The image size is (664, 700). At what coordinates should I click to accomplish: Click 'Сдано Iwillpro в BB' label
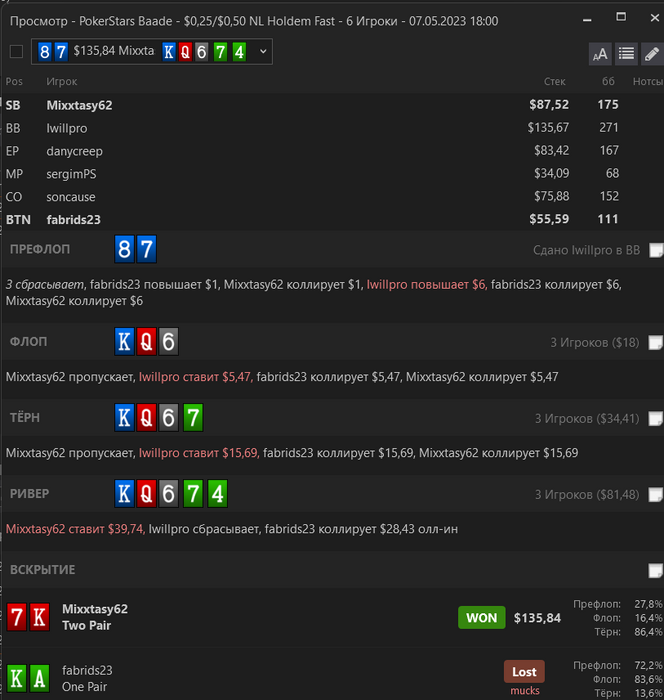tap(586, 250)
